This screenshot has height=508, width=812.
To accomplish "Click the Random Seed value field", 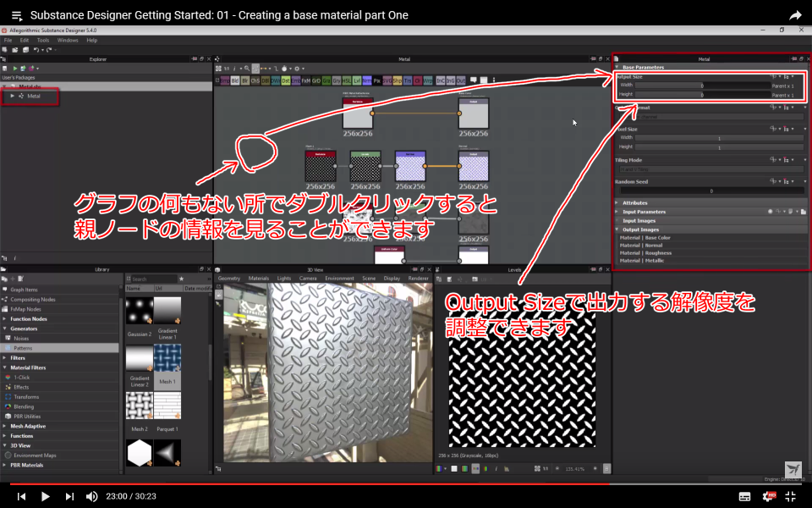I will point(711,190).
